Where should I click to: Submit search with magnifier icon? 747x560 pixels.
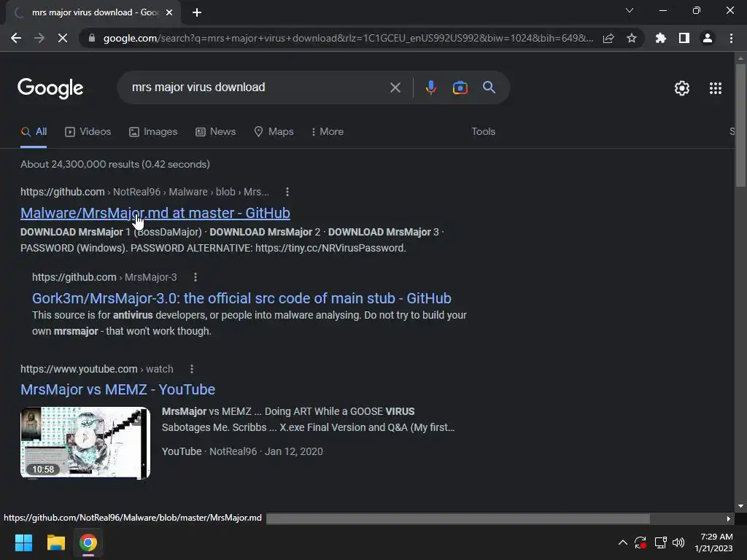489,87
